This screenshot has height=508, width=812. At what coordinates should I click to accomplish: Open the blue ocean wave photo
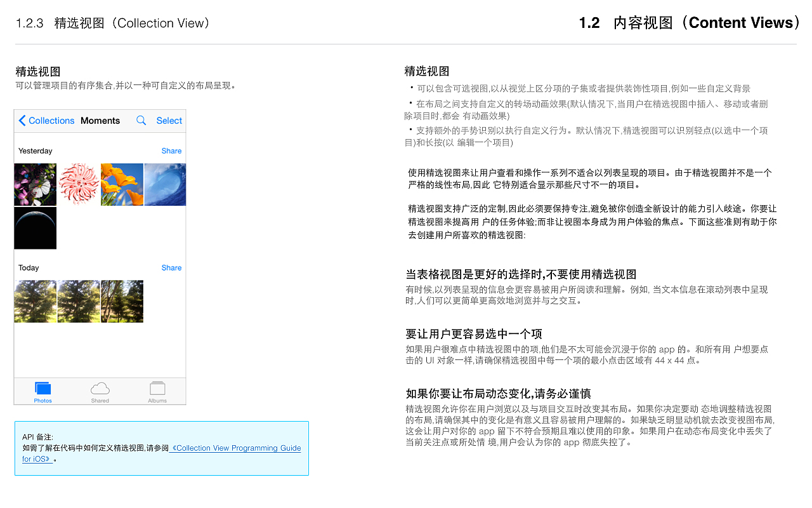click(165, 185)
